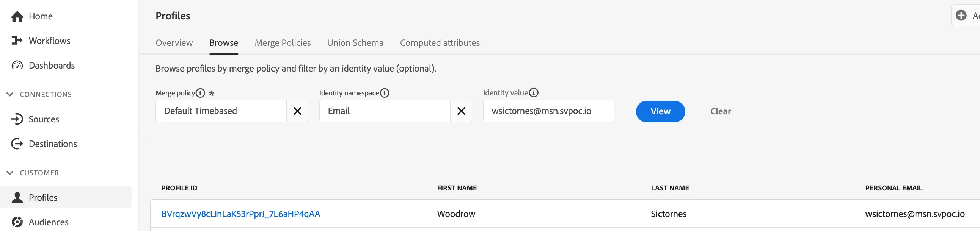The image size is (980, 231).
Task: Open the Computed attributes tab
Action: click(440, 43)
